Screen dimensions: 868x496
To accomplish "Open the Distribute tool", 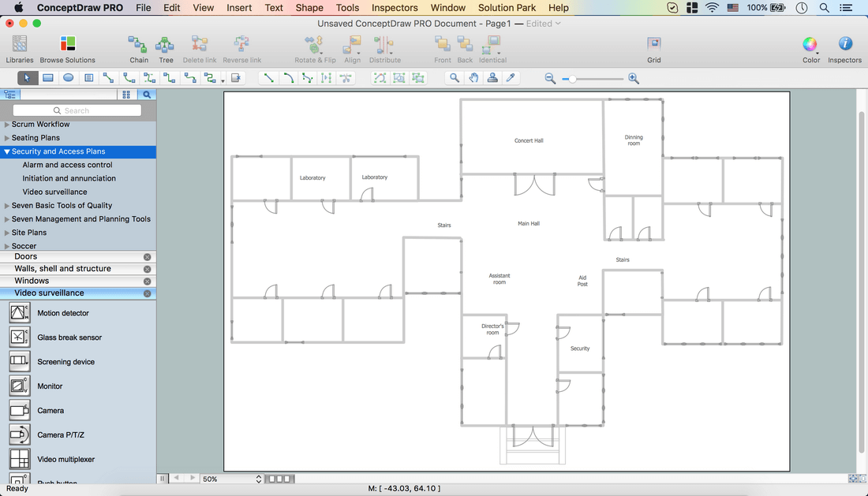I will point(385,49).
